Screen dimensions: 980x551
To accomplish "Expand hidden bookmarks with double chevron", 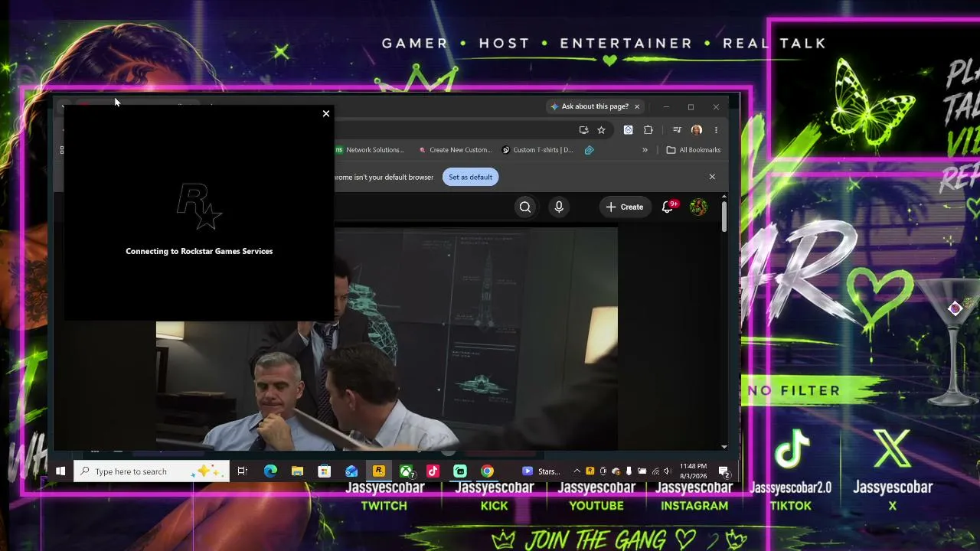I will point(645,150).
